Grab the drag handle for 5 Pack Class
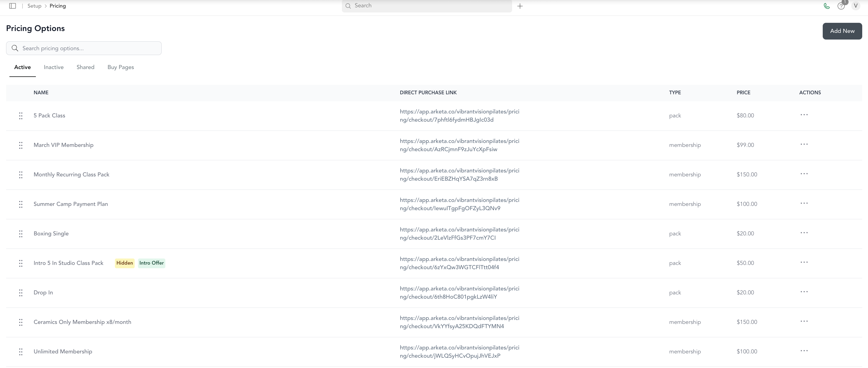Screen dimensions: 868x368 tap(21, 116)
